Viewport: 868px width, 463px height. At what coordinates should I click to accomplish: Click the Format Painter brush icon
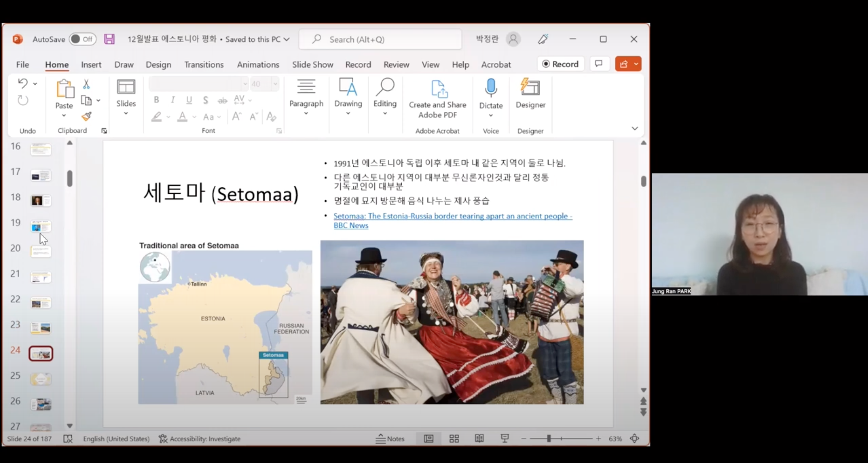pyautogui.click(x=87, y=117)
